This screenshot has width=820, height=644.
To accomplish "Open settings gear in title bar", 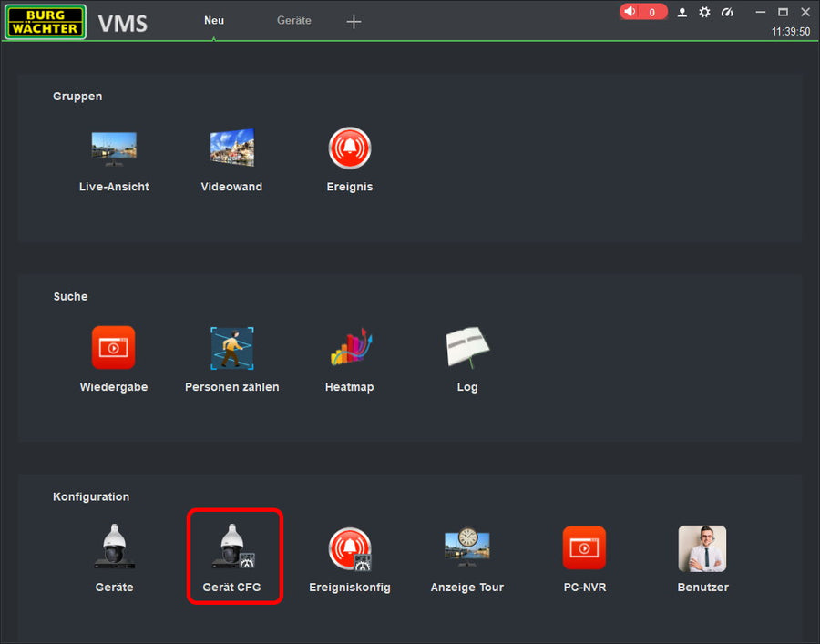I will point(704,12).
